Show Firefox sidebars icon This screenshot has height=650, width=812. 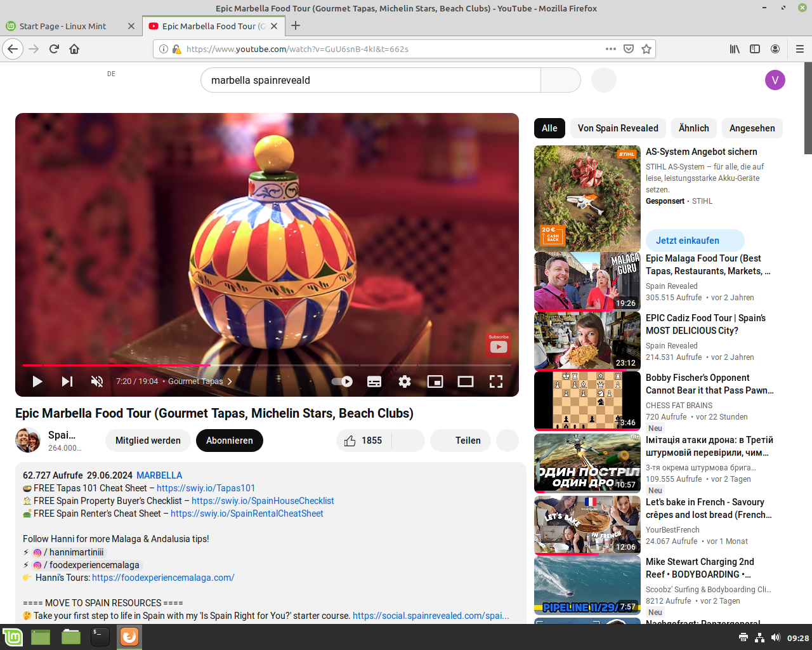click(755, 49)
